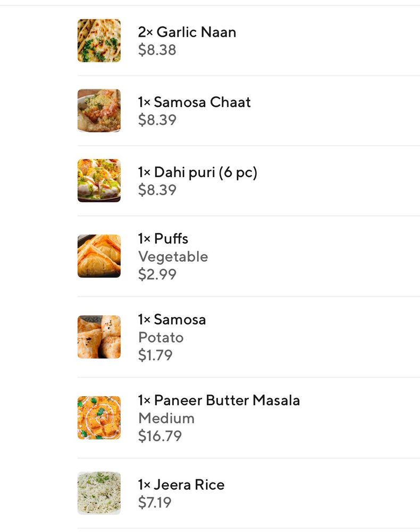420x532 pixels.
Task: Click the Garlic Naan food thumbnail
Action: click(x=99, y=40)
